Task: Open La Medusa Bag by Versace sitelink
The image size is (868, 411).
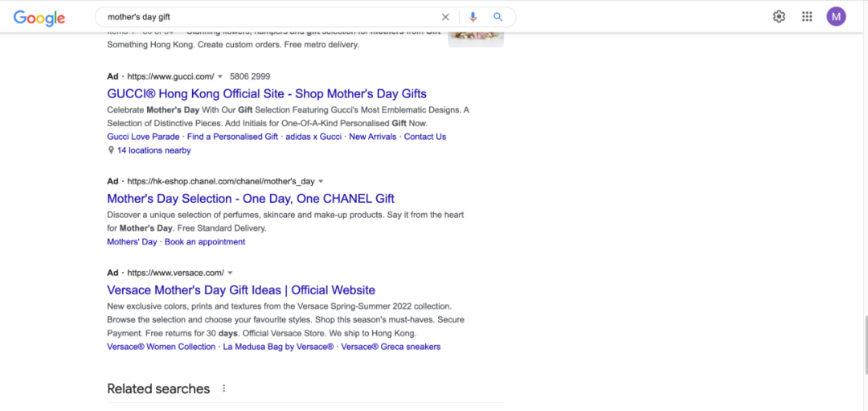Action: (278, 347)
